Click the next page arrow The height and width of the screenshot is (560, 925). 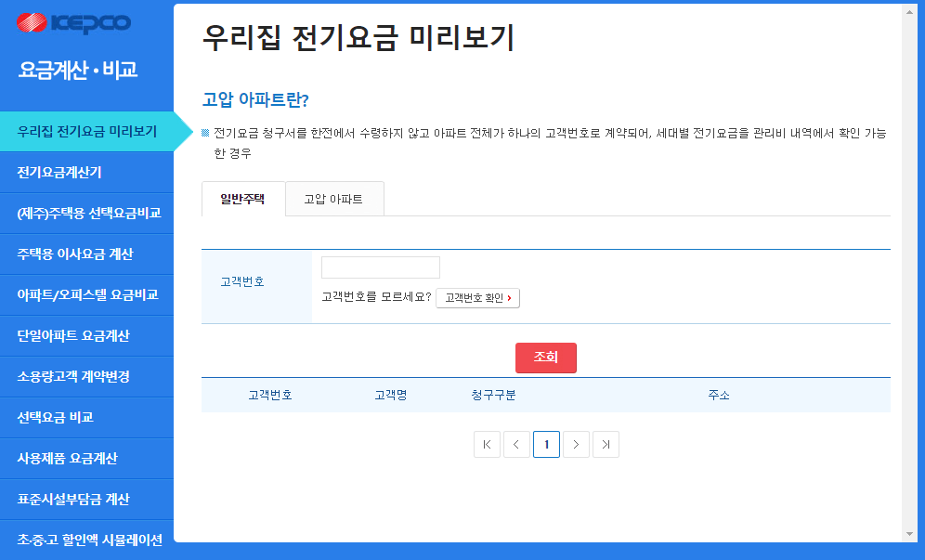coord(576,444)
